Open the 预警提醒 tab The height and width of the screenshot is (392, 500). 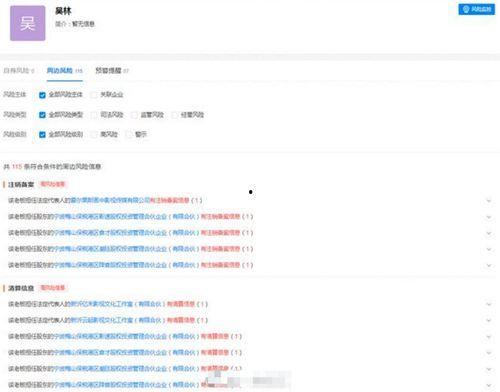pyautogui.click(x=112, y=71)
